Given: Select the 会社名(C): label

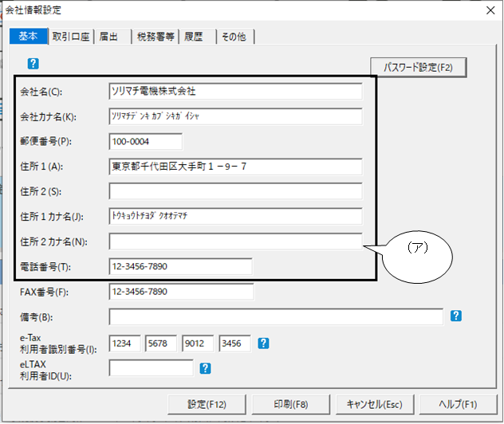Looking at the screenshot, I should 41,92.
